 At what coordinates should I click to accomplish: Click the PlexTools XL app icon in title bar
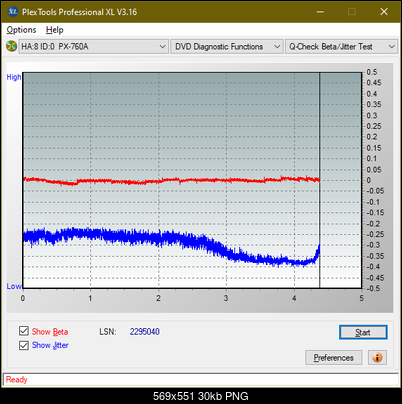(x=12, y=12)
